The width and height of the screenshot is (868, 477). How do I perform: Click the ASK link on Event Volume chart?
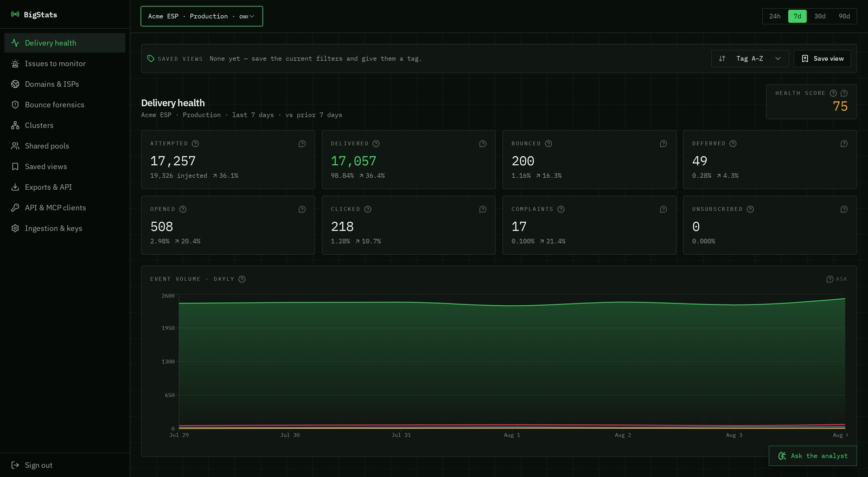pyautogui.click(x=837, y=279)
